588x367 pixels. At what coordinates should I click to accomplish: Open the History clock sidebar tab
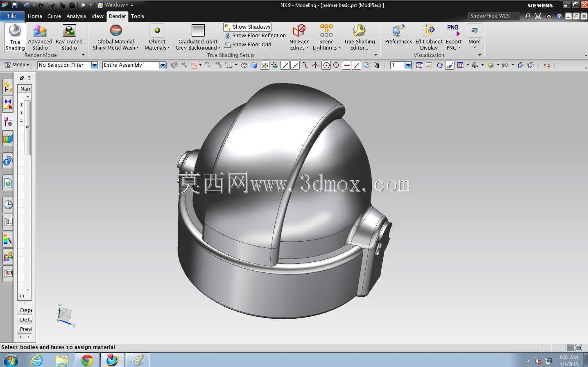point(8,205)
